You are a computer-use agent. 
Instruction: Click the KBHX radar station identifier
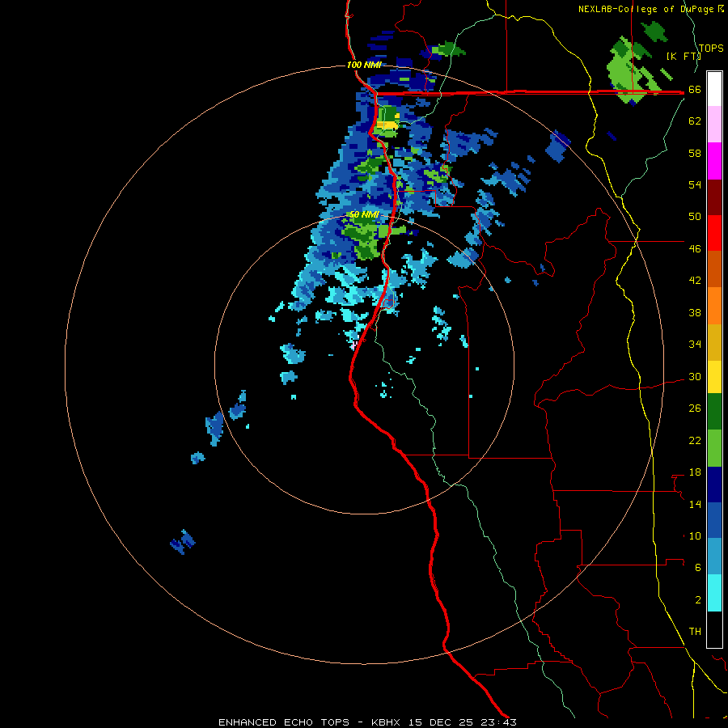point(387,722)
